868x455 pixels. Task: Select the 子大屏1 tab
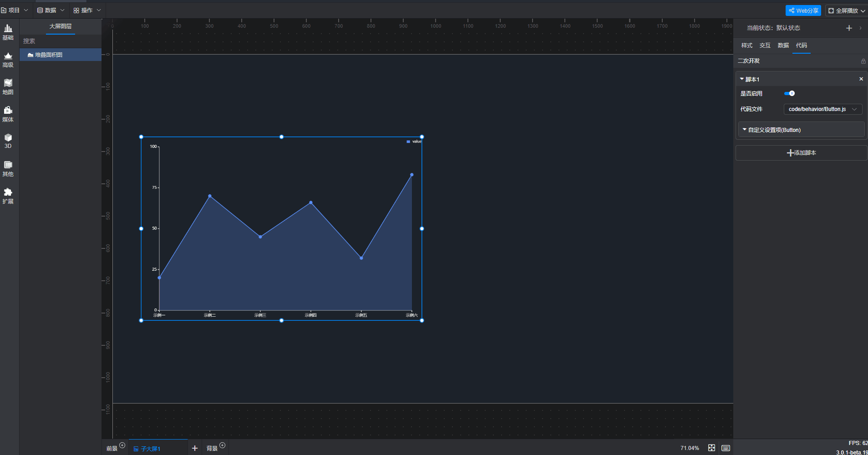147,449
